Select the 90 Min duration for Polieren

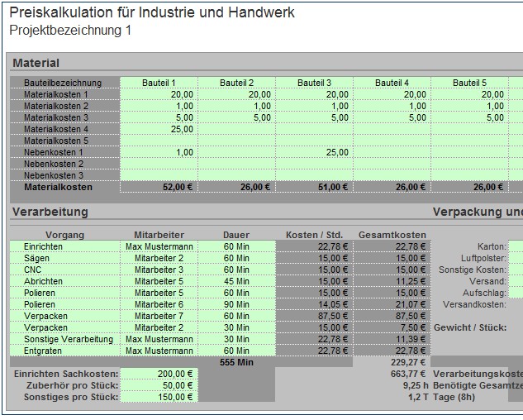click(236, 304)
